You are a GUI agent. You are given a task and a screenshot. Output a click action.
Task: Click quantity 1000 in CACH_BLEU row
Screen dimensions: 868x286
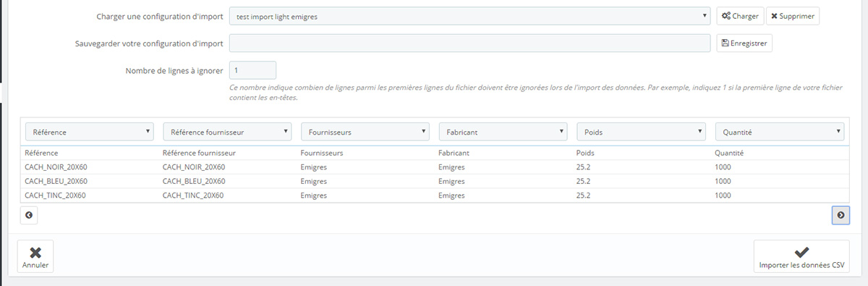(723, 181)
